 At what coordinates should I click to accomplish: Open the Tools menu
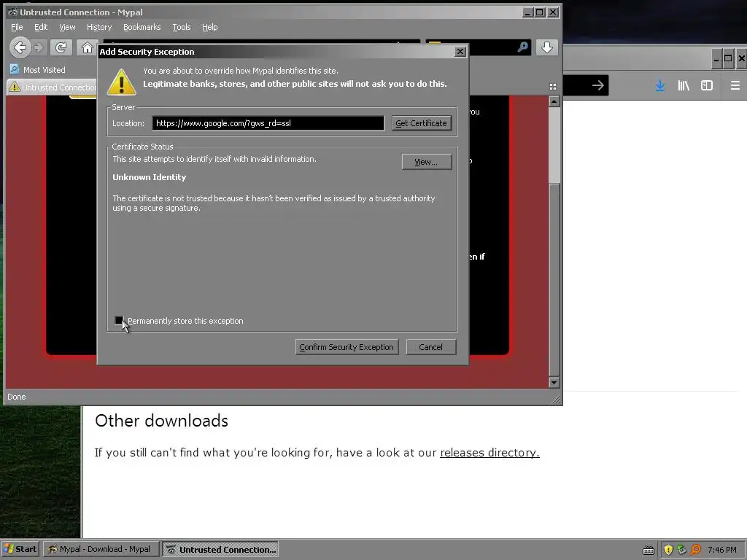click(x=182, y=27)
